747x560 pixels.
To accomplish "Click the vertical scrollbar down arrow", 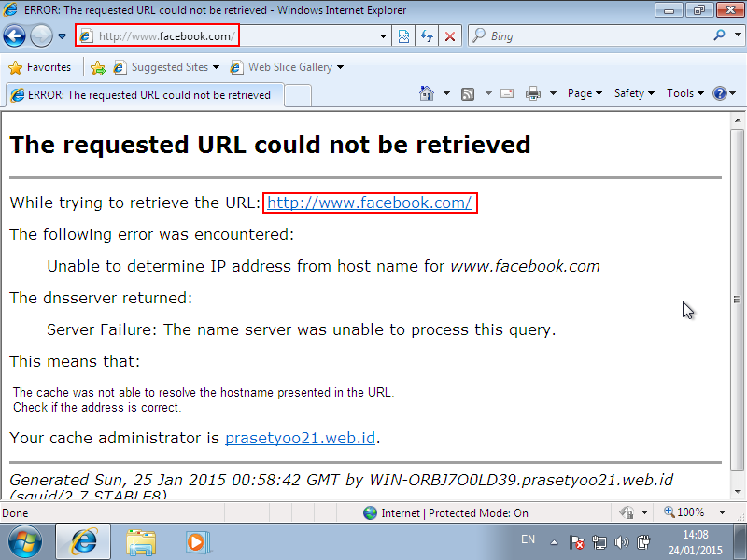I will point(738,491).
